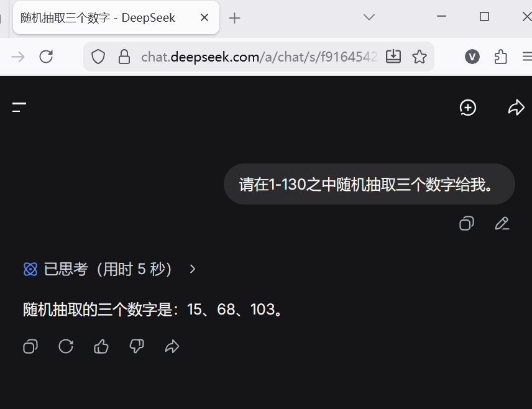Go forward using browser forward arrow
Image resolution: width=532 pixels, height=409 pixels.
coord(17,57)
